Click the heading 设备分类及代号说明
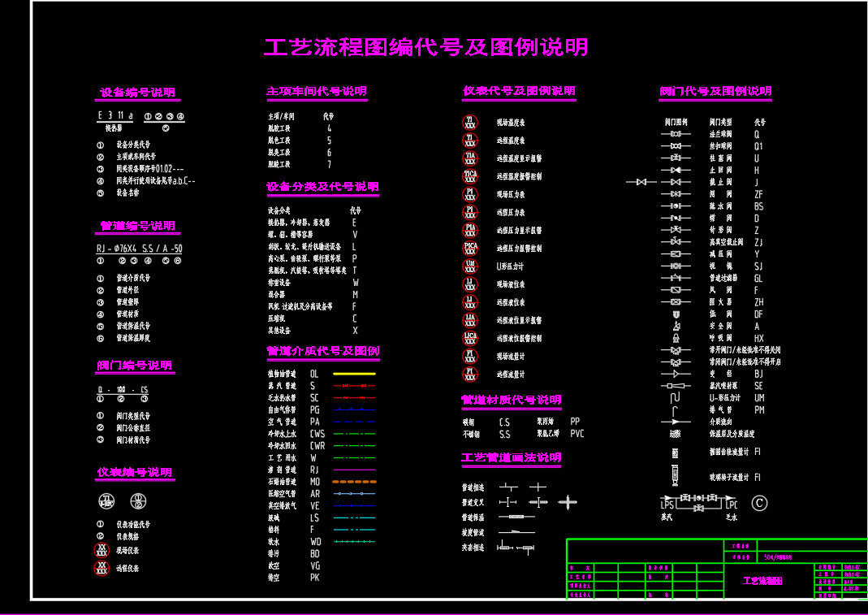 coord(322,187)
